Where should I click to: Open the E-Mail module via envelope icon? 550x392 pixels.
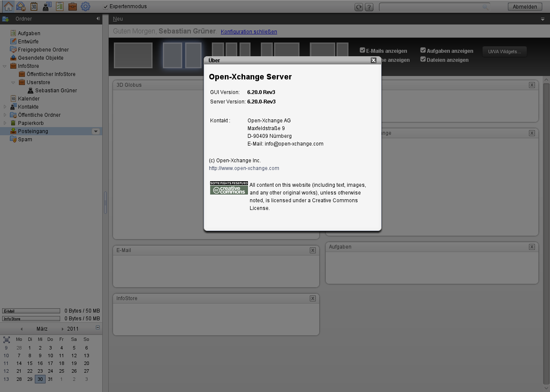click(21, 6)
